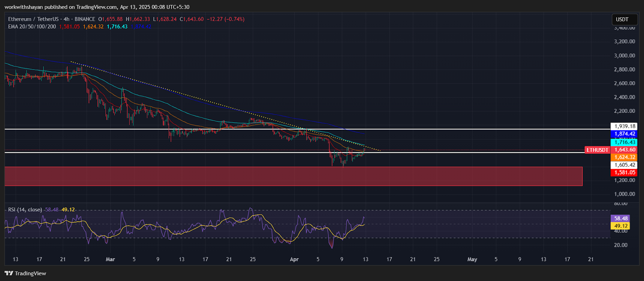644x281 pixels.
Task: Click the red 1,581.05 price axis tag
Action: pyautogui.click(x=625, y=172)
